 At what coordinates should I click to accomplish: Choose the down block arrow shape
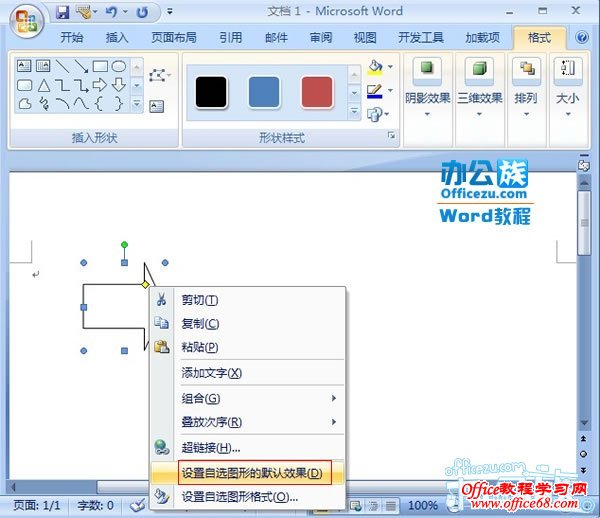coord(119,85)
